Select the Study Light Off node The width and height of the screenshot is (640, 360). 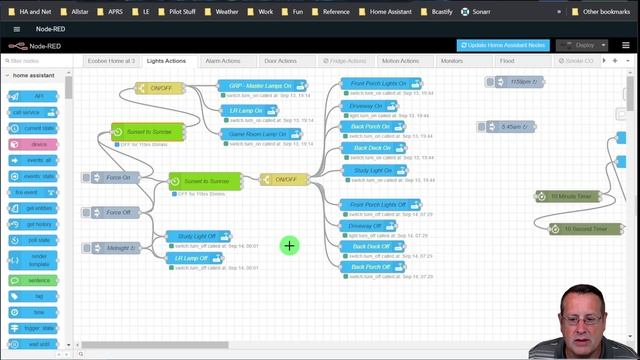tap(199, 236)
